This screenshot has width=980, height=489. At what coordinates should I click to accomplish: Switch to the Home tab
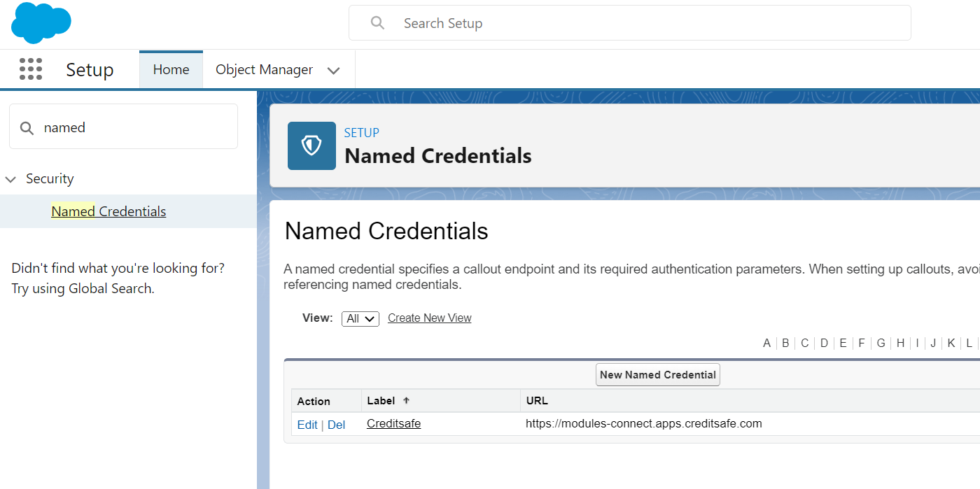pyautogui.click(x=171, y=69)
